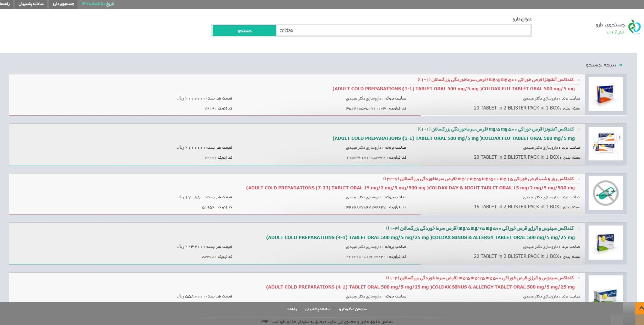Image resolution: width=644 pixels, height=325 pixels.
Task: Click the no-image placeholder for Coldax Day & Night
Action: click(x=605, y=193)
